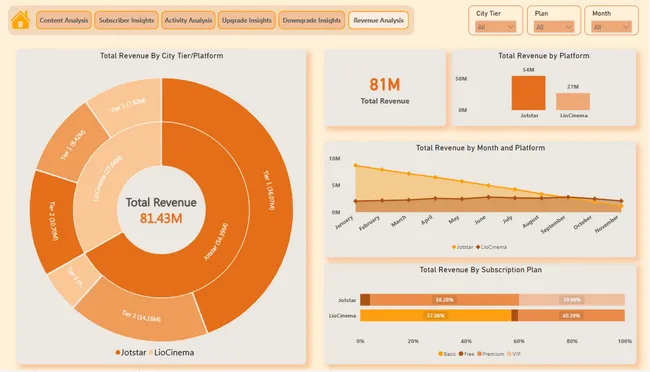Click the Month dropdown chevron
Image resolution: width=650 pixels, height=372 pixels.
(x=626, y=27)
